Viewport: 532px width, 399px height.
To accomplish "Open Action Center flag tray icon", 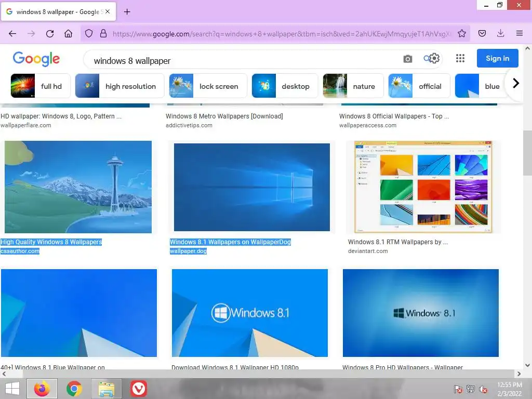I will click(x=458, y=389).
